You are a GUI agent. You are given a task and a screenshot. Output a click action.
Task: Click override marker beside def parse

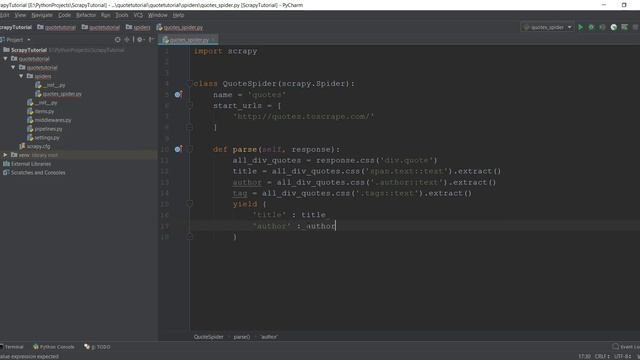tap(178, 149)
